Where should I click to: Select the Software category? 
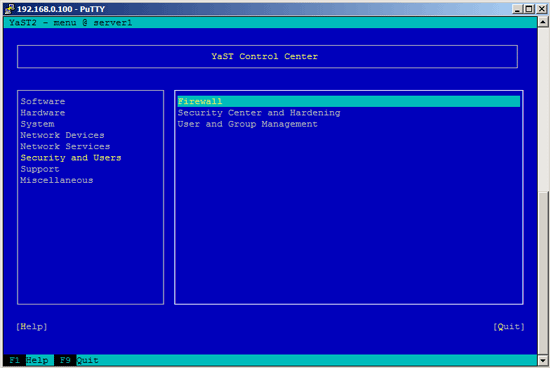(x=43, y=101)
